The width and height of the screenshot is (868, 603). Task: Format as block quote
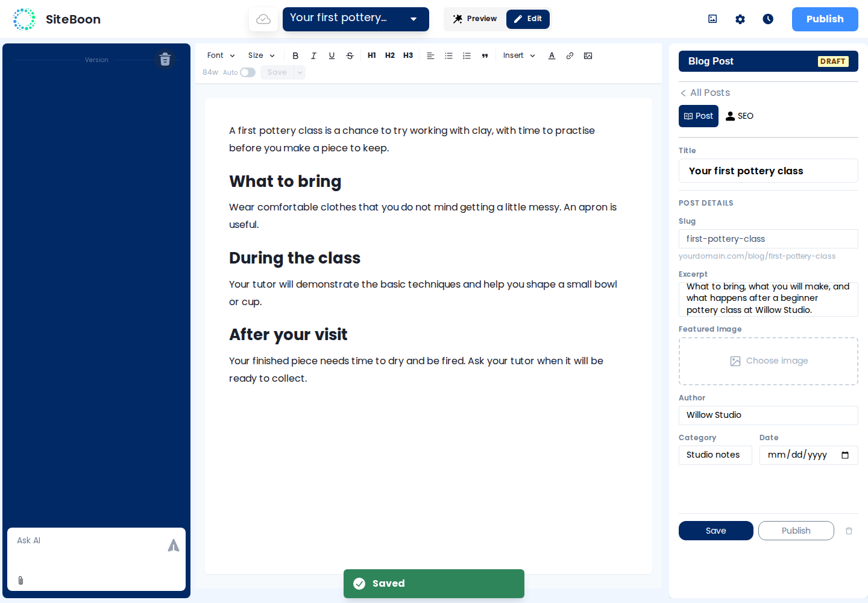point(485,55)
